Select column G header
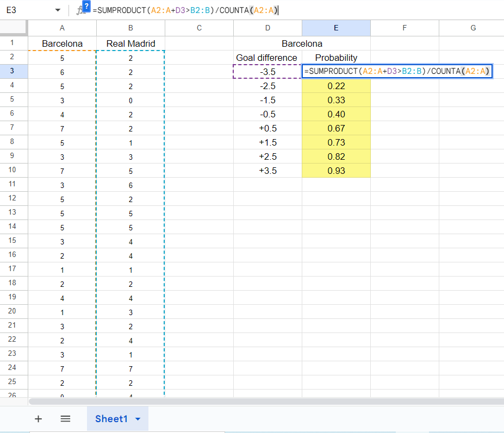Image resolution: width=504 pixels, height=433 pixels. click(471, 28)
